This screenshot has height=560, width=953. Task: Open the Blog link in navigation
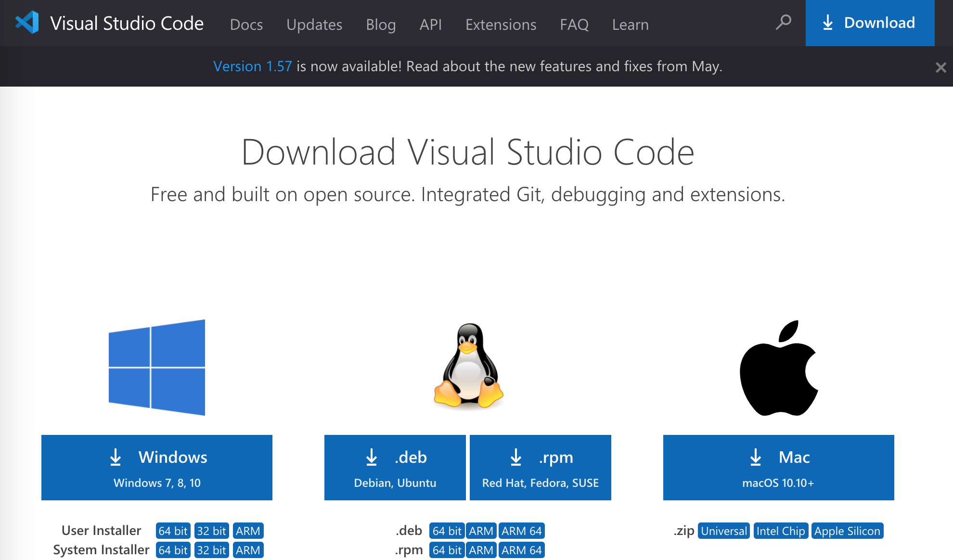[381, 25]
